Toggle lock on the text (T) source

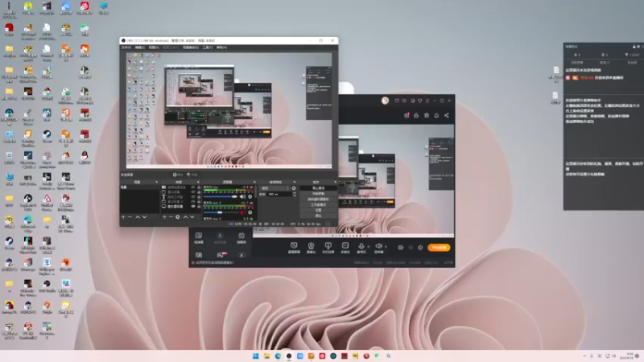[199, 197]
